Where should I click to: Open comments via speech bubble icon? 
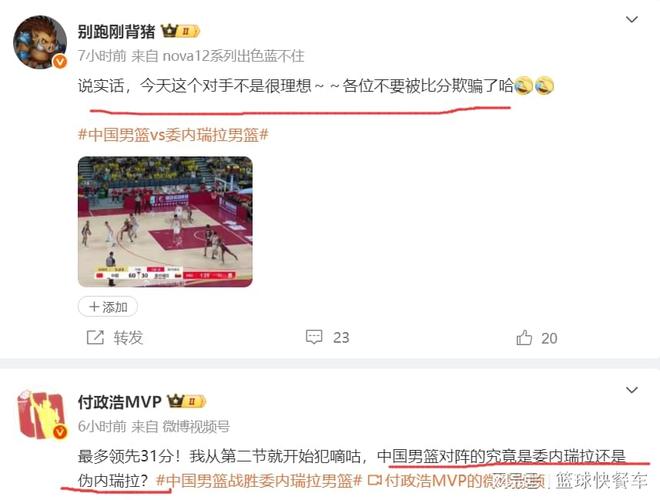pyautogui.click(x=314, y=337)
